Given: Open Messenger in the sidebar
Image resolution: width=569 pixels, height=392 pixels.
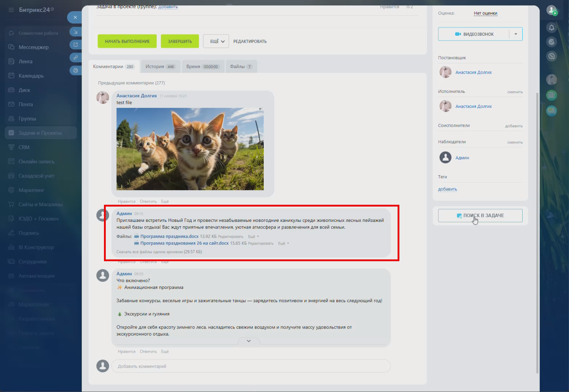Looking at the screenshot, I should coord(34,47).
